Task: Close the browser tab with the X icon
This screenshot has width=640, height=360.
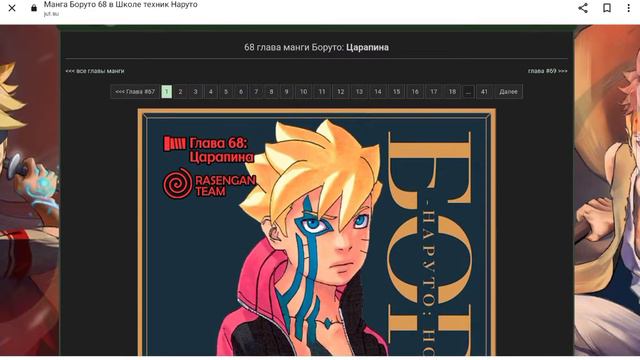Action: [x=12, y=8]
